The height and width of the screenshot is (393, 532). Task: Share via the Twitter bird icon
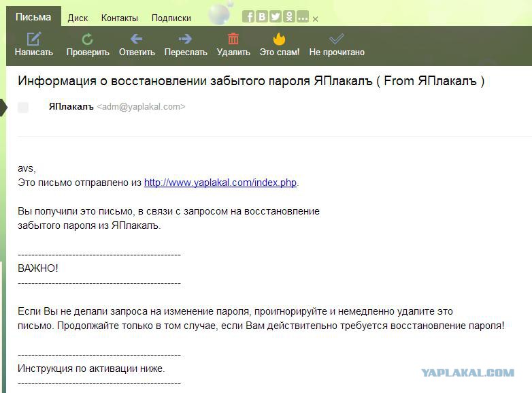[x=276, y=16]
